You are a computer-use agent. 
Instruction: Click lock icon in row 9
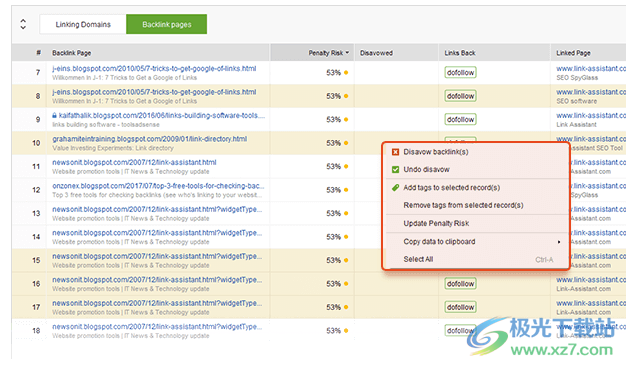(x=55, y=116)
